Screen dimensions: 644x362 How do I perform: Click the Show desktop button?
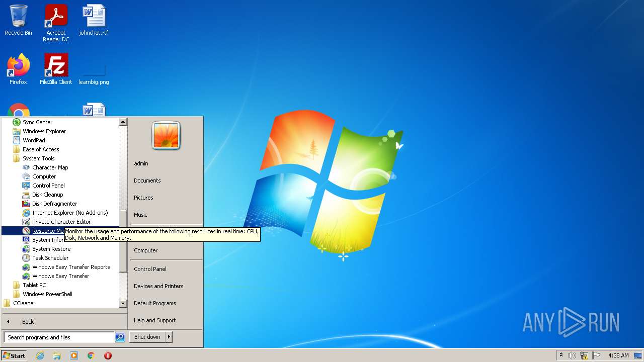pyautogui.click(x=638, y=355)
